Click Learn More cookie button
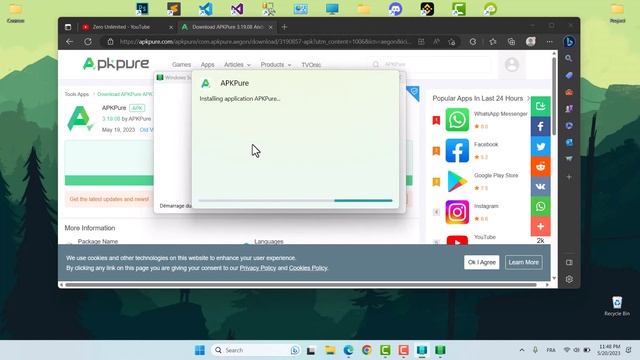This screenshot has width=640, height=360. tap(524, 262)
